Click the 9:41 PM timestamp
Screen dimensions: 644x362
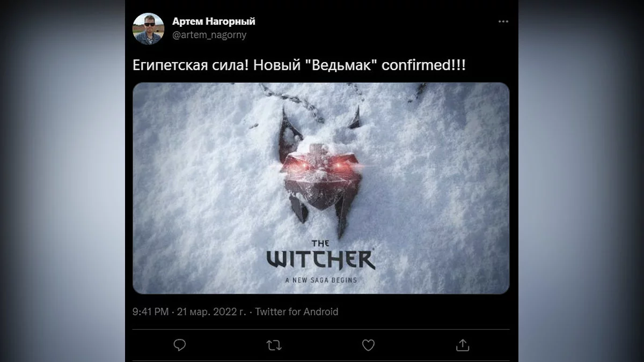[x=150, y=312]
